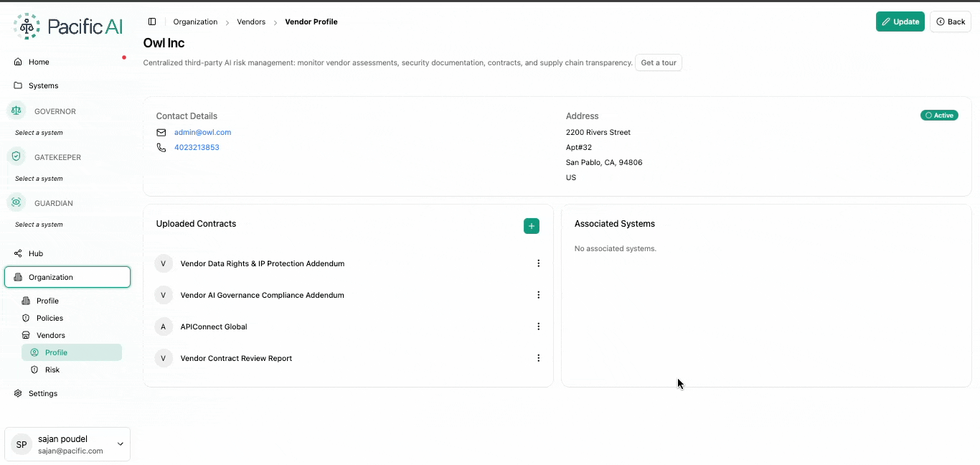
Task: Open options for AI Governance Compliance Addendum
Action: pyautogui.click(x=539, y=295)
